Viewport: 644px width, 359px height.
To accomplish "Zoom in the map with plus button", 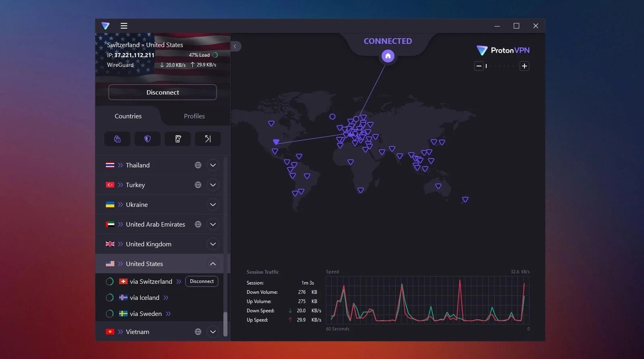I will click(x=524, y=66).
